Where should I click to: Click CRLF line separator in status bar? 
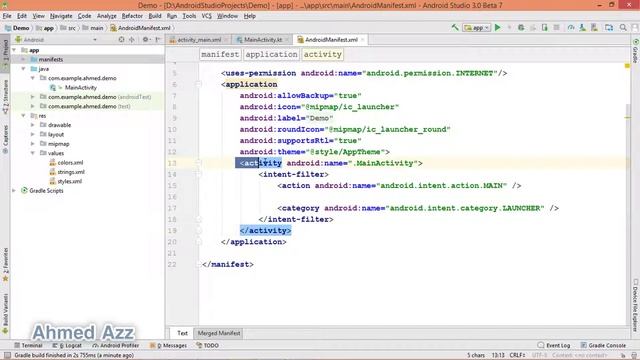click(x=517, y=356)
